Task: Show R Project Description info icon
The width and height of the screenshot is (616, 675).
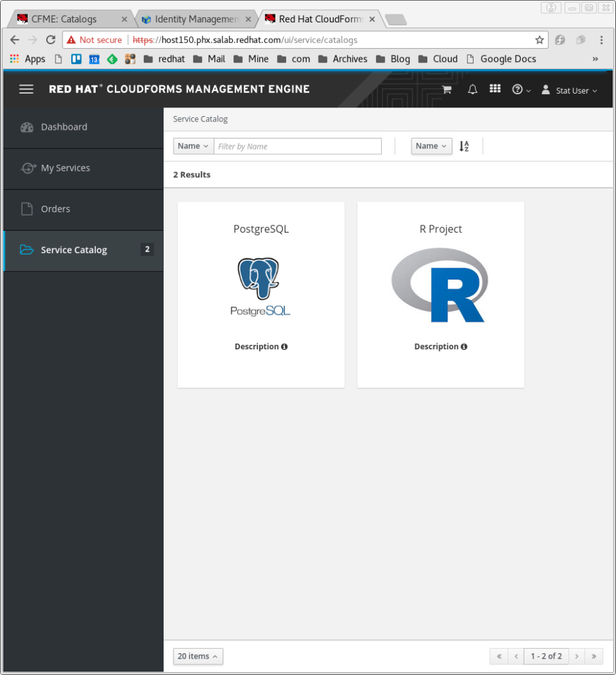Action: [x=464, y=347]
